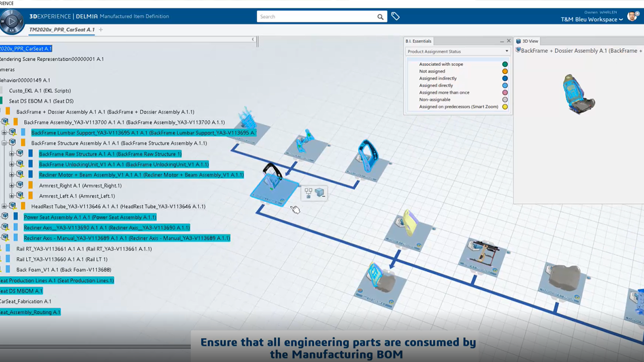Click BackFrame UnlockingUnit_V1 node icon

pyautogui.click(x=20, y=164)
